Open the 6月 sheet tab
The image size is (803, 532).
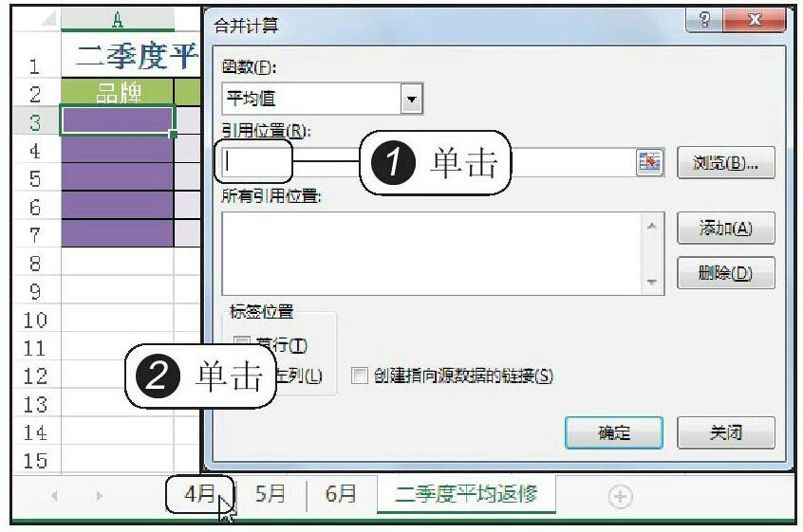[x=341, y=494]
